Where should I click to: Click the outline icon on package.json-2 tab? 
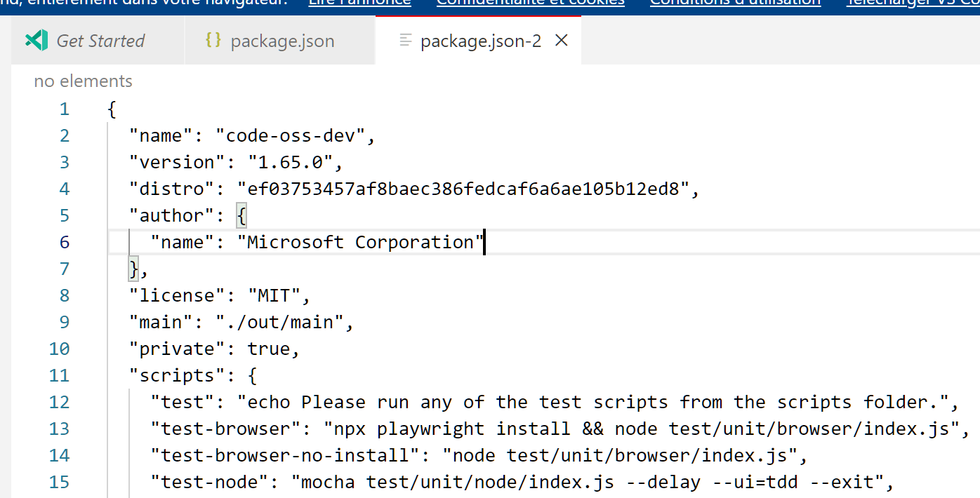[x=405, y=40]
